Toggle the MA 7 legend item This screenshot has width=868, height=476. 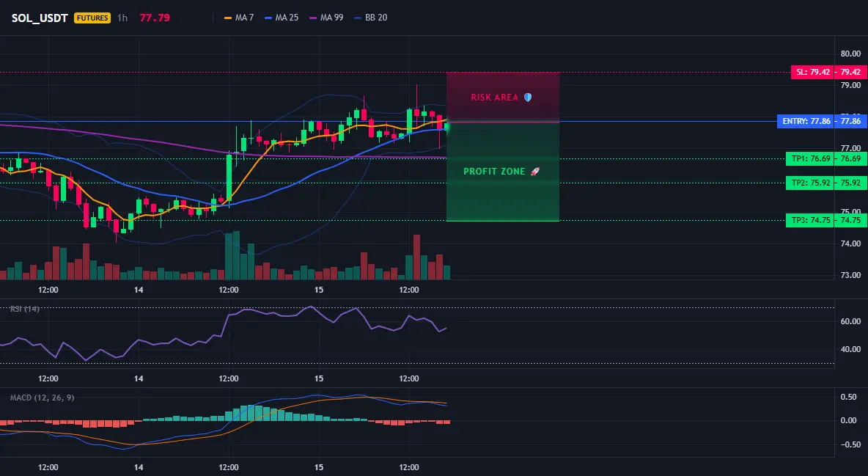pyautogui.click(x=238, y=18)
